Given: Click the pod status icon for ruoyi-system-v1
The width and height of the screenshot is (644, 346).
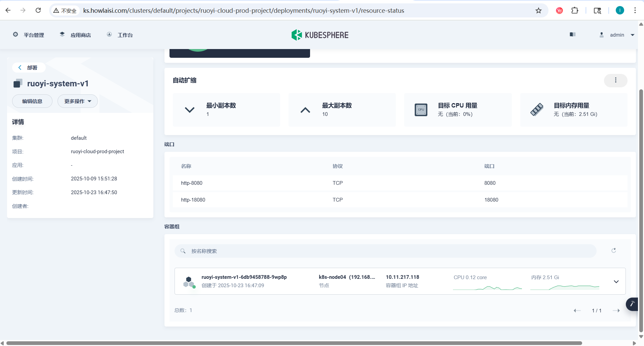Looking at the screenshot, I should point(189,282).
